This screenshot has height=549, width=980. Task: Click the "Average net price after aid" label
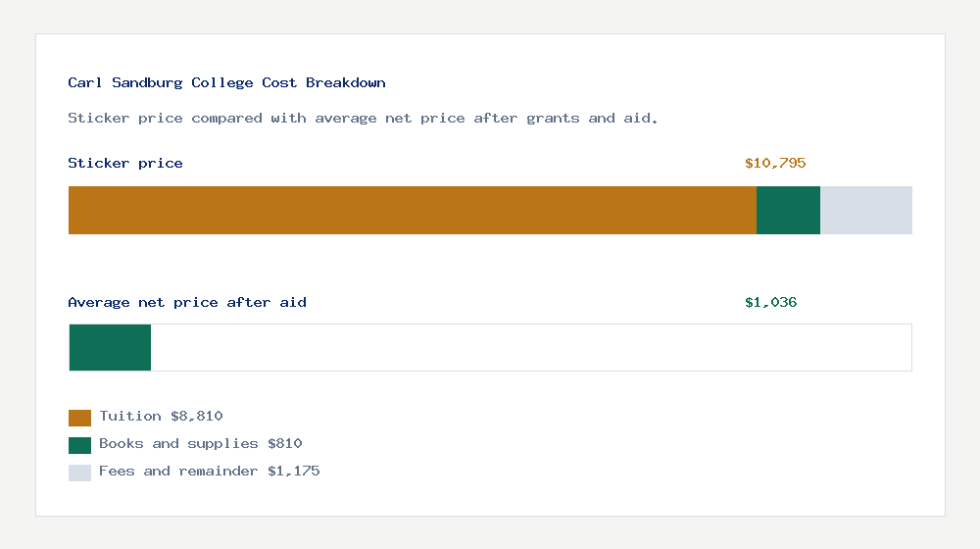[x=187, y=303]
